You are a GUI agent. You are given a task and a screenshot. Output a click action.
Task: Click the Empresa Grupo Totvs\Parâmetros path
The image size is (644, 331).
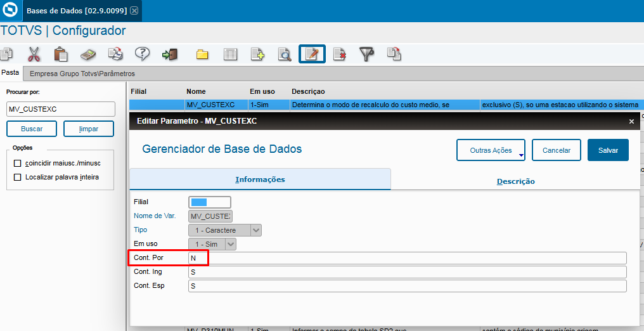[82, 74]
